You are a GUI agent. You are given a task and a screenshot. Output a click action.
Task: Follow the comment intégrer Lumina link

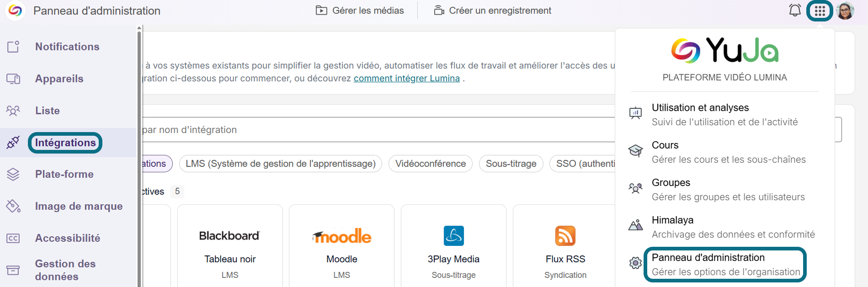click(x=407, y=78)
